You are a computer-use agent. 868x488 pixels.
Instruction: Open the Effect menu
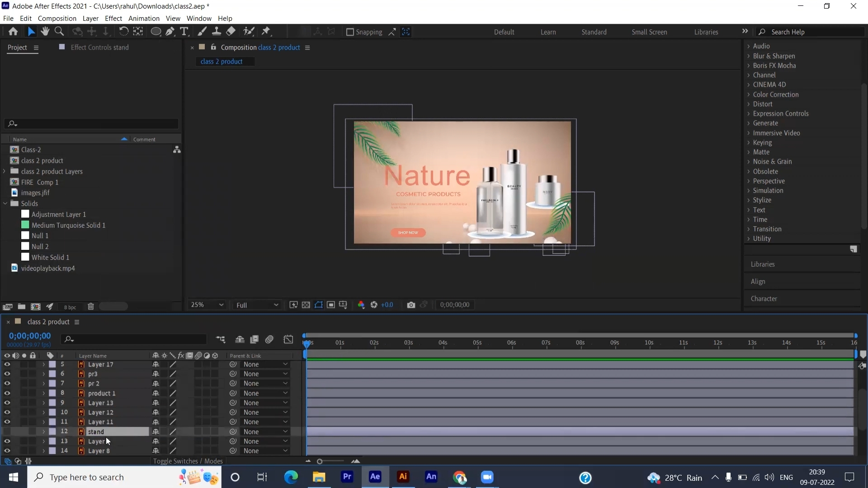(x=113, y=18)
